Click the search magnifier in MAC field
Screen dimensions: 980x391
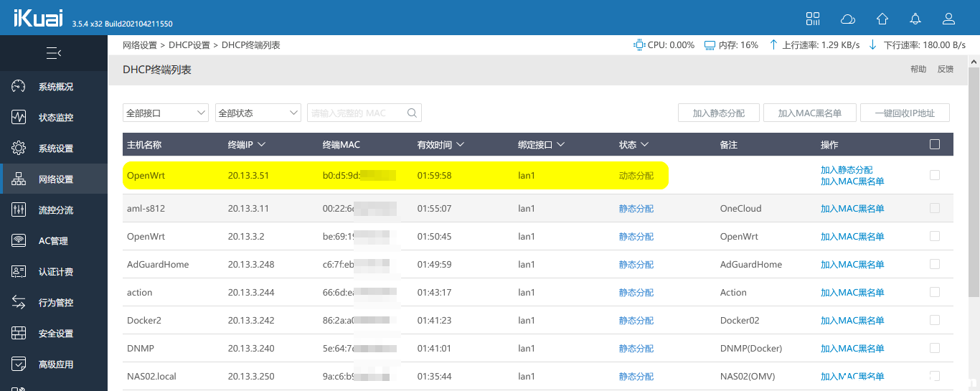click(x=412, y=113)
